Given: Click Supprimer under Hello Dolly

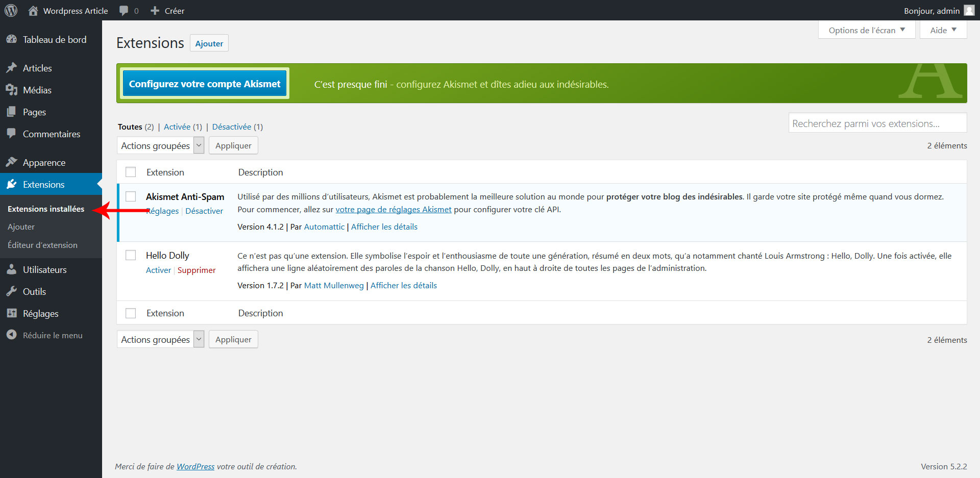Looking at the screenshot, I should (197, 270).
